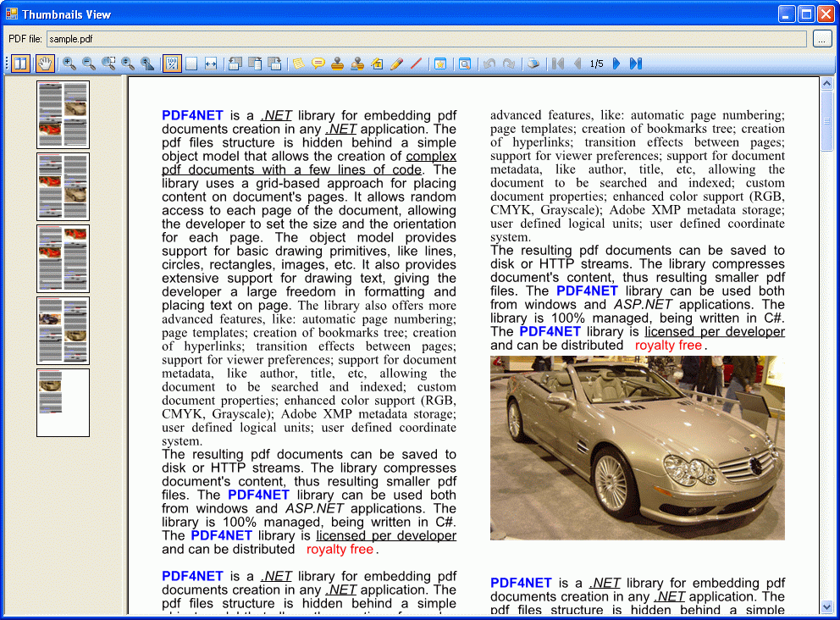Select the fit width icon
The height and width of the screenshot is (620, 840).
pyautogui.click(x=211, y=64)
